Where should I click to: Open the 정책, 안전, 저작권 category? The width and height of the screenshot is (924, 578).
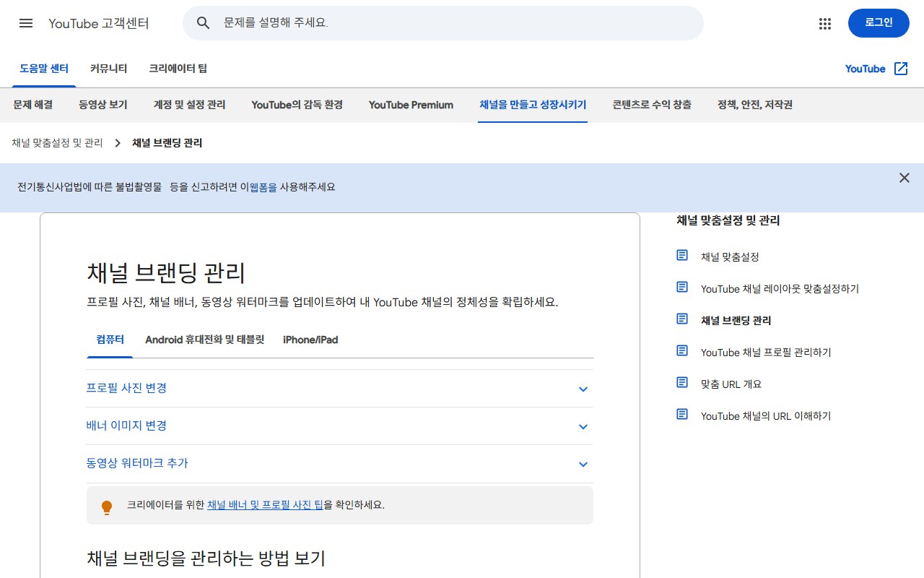[755, 105]
